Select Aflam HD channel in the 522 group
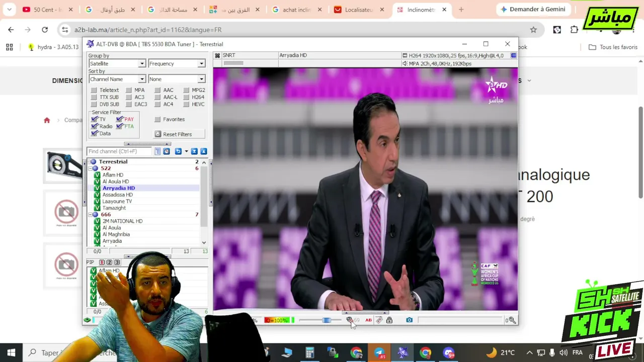The width and height of the screenshot is (644, 362). click(x=113, y=175)
